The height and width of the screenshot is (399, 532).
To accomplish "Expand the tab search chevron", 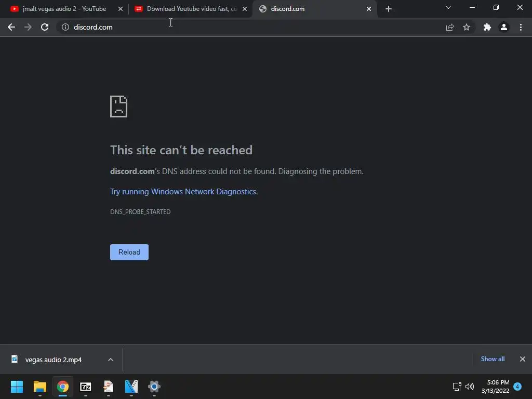I will click(448, 7).
